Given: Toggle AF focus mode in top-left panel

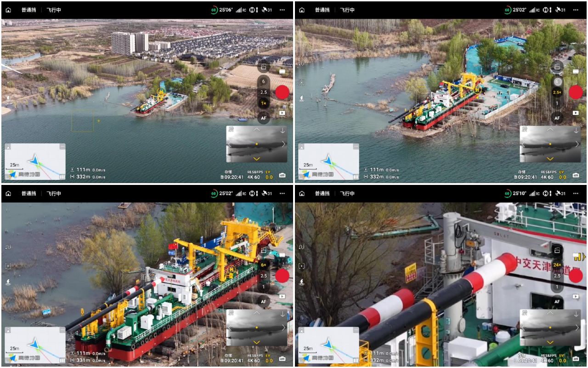Looking at the screenshot, I should point(263,118).
